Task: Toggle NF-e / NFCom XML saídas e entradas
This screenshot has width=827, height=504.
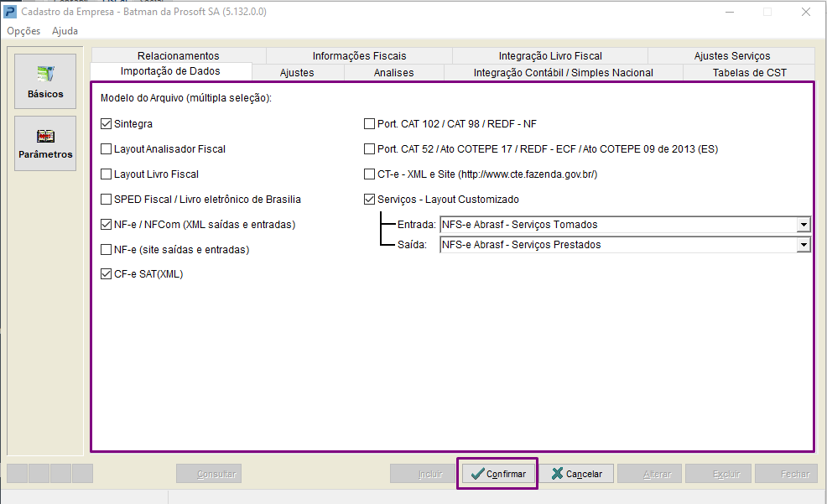Action: coord(106,225)
